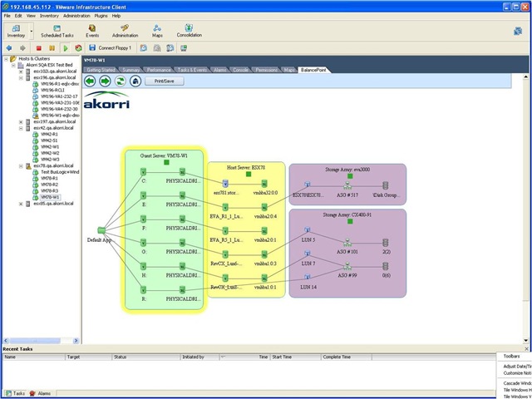Open the Maps view in top toolbar
This screenshot has height=399, width=532.
click(157, 31)
